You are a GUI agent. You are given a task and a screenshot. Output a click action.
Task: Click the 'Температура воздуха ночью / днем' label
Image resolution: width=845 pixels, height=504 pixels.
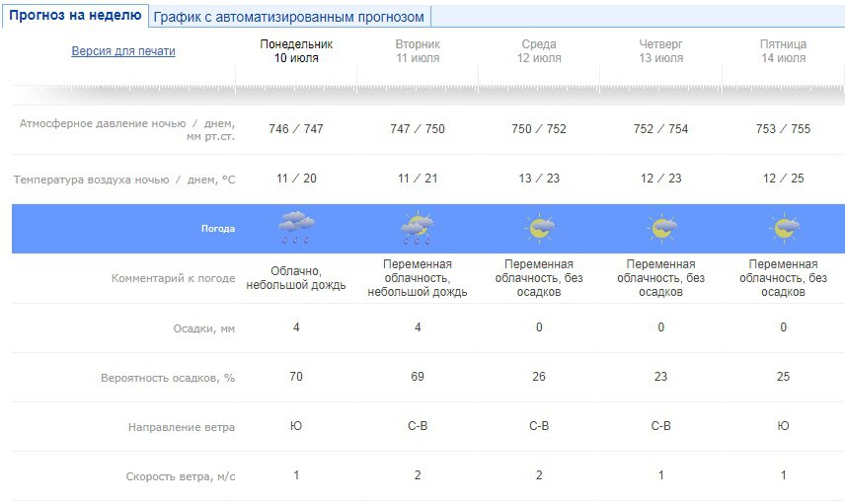124,180
